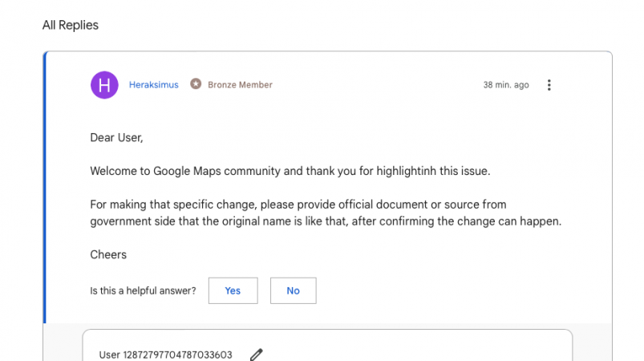Click the "Bronze Member" rank label
The height and width of the screenshot is (361, 644).
tap(240, 85)
